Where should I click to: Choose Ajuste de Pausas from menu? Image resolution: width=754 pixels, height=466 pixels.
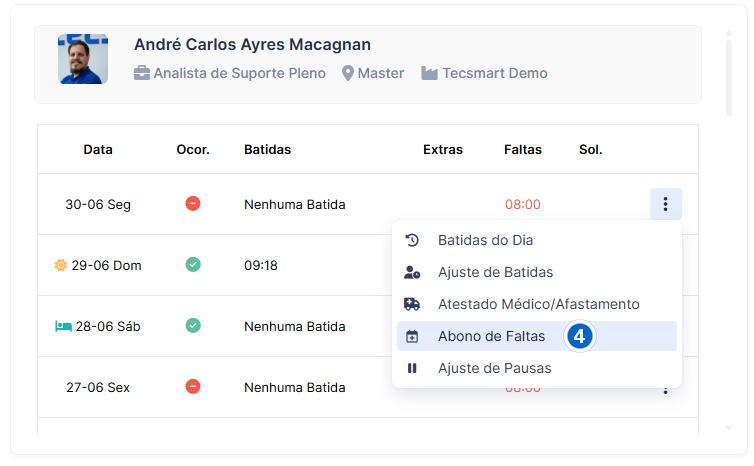pos(537,368)
